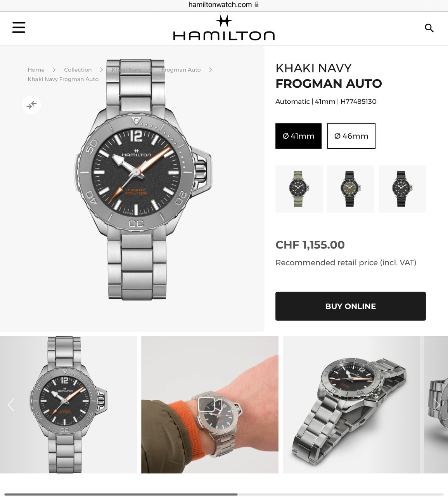This screenshot has height=497, width=448.
Task: Open the Frogman Auto breadcrumb link
Action: pos(181,70)
